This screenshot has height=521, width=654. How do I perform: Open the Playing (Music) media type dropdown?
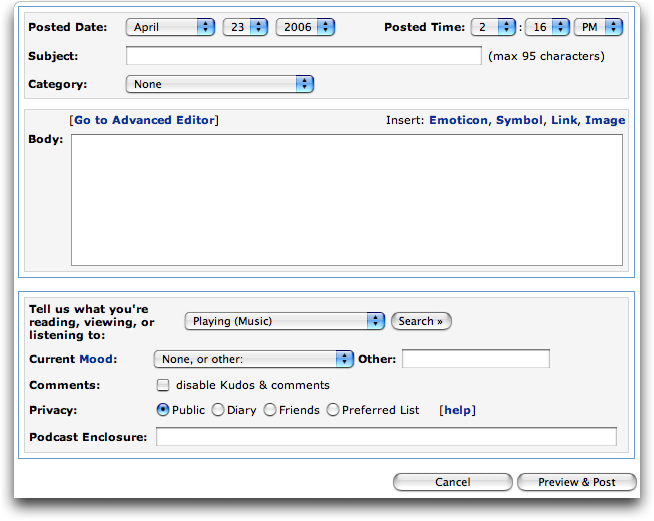(285, 321)
